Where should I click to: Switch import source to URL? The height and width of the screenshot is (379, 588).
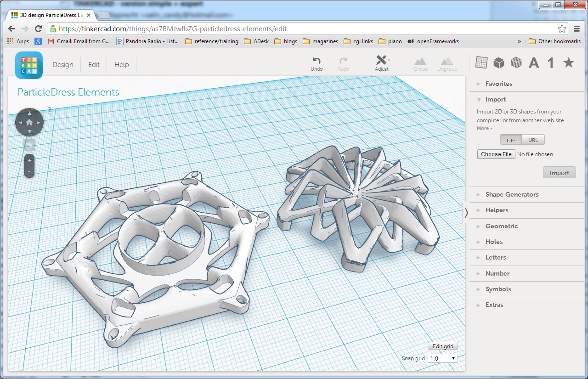click(x=533, y=140)
